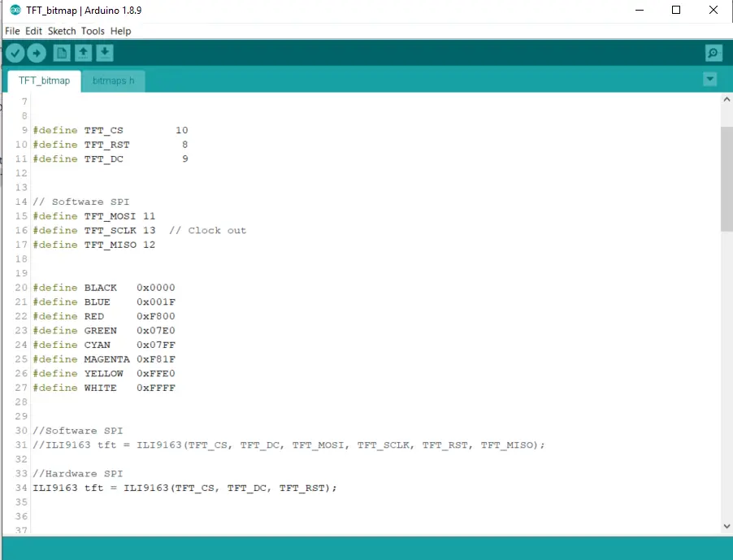Click the WHITE 0xFFFF define line
This screenshot has width=733, height=560.
[104, 388]
